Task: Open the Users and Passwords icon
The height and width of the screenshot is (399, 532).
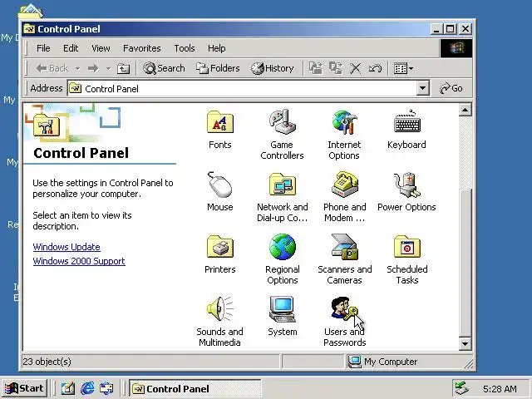Action: point(344,308)
